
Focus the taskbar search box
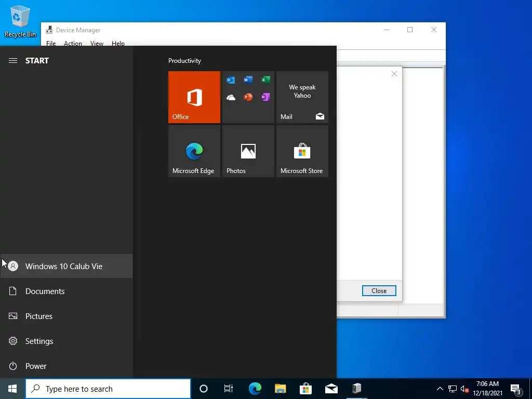108,389
